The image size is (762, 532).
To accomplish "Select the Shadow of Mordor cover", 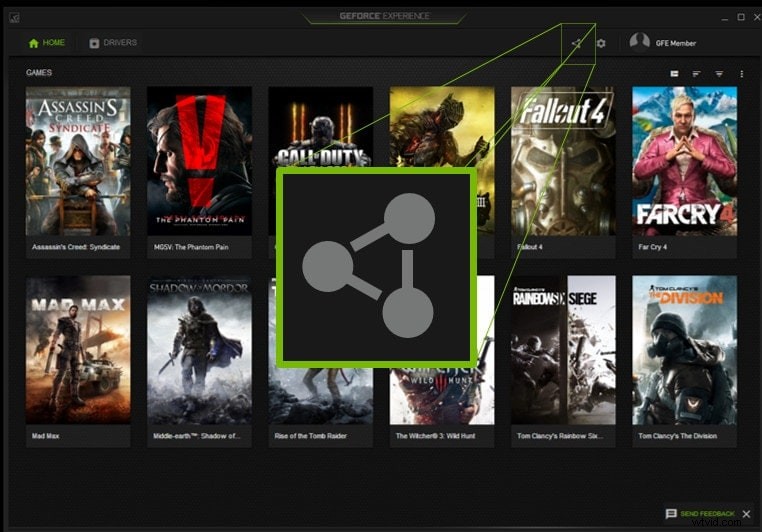I will (199, 350).
